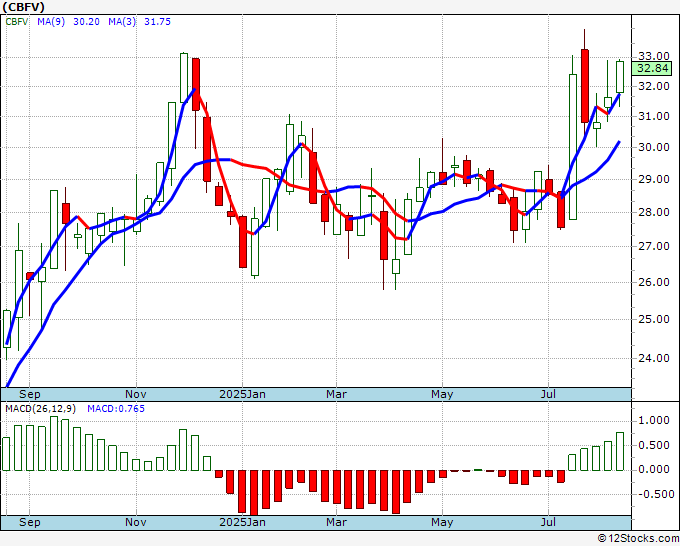
Task: Click the MACD(26,12,9) indicator label
Action: point(40,409)
